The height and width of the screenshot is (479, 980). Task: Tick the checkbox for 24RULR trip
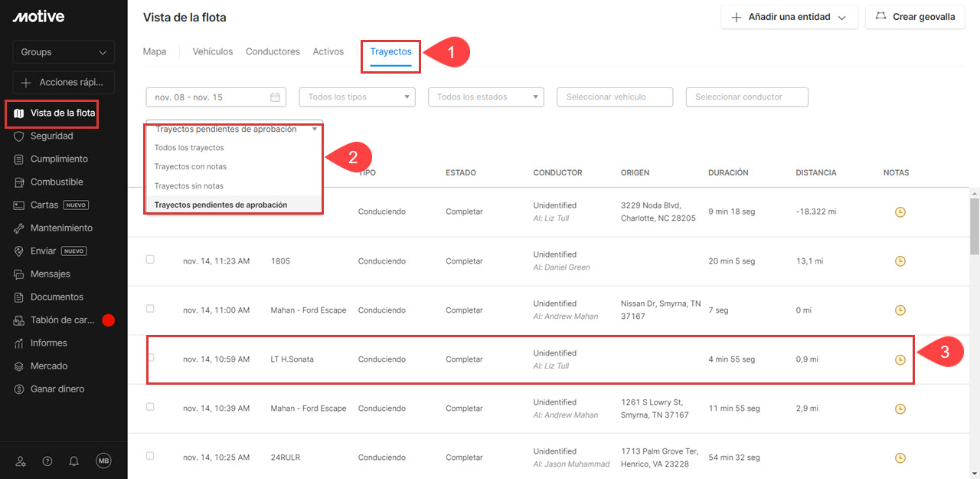point(150,456)
